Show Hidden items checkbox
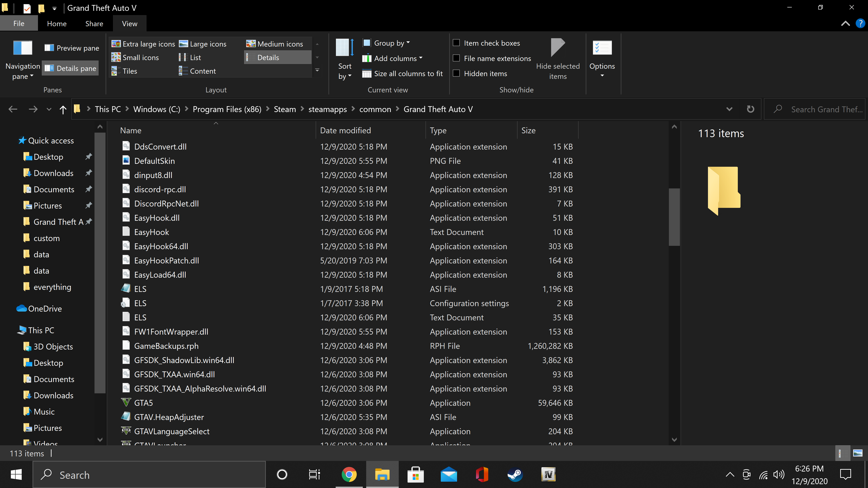868x488 pixels. pos(456,73)
